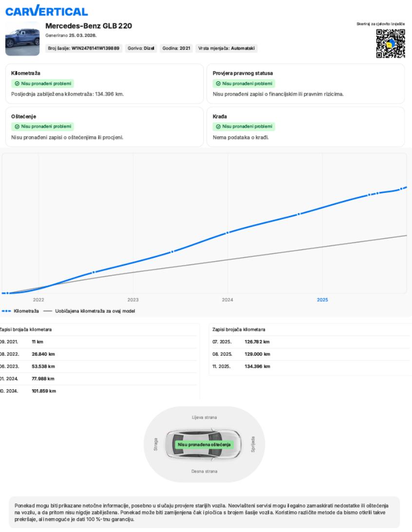Click the Vrsta mjenjača: Automatski tag
412x532 pixels.
coord(226,48)
